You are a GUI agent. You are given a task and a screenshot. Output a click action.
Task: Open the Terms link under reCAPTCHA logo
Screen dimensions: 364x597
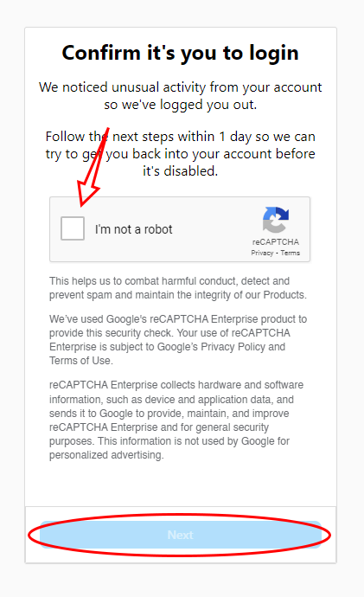click(291, 253)
